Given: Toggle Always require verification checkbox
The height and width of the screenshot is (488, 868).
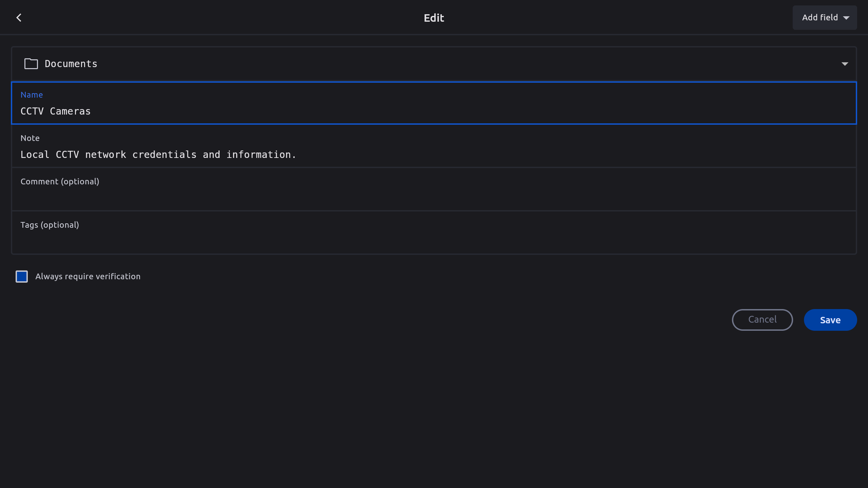Looking at the screenshot, I should point(22,277).
